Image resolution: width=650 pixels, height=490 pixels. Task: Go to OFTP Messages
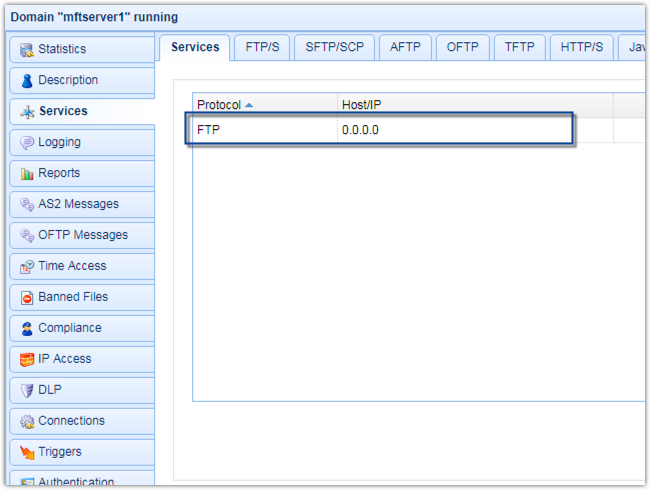click(82, 235)
